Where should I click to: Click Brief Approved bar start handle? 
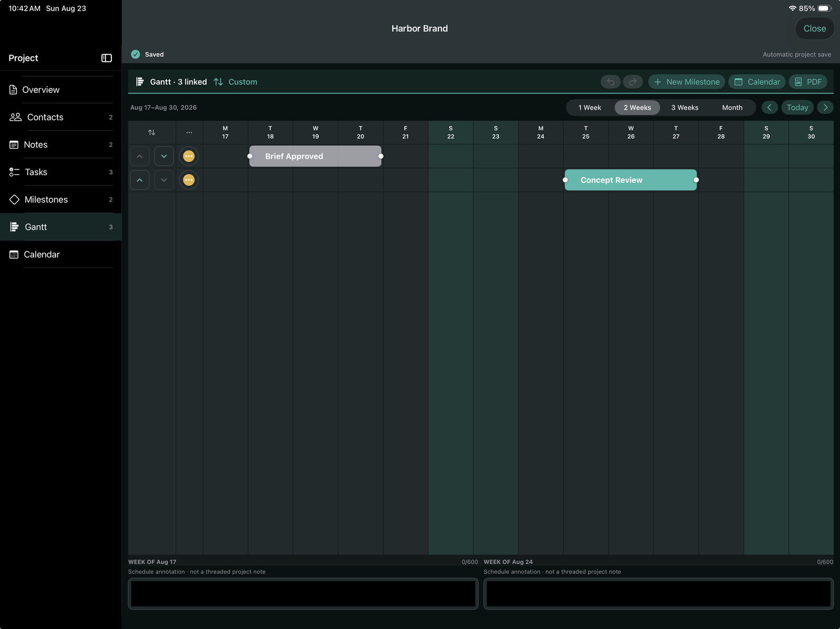(250, 156)
